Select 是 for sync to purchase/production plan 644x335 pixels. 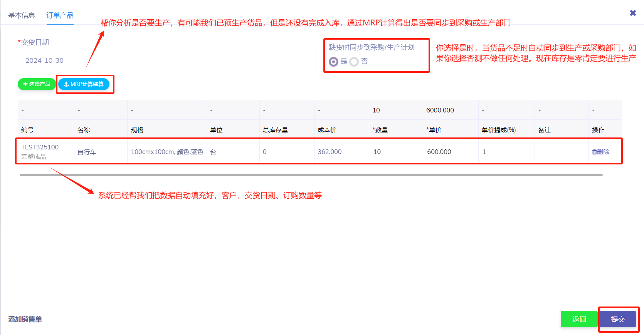point(333,62)
